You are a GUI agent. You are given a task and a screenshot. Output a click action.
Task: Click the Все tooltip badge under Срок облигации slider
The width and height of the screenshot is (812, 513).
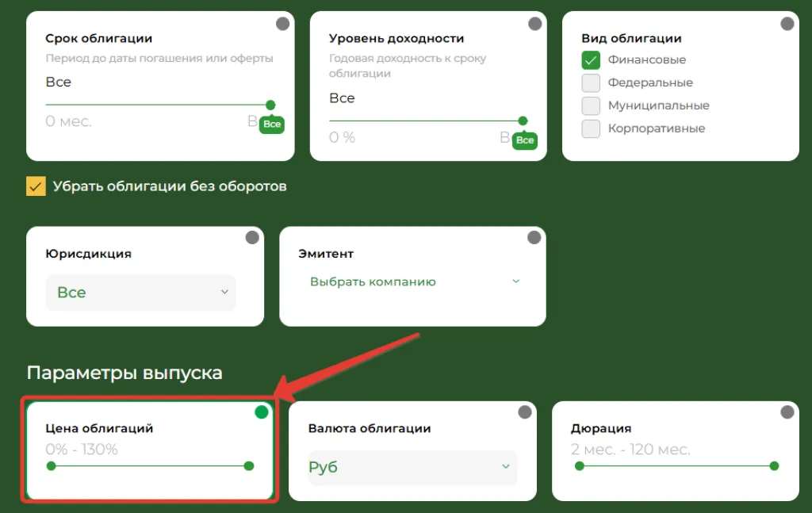coord(272,124)
